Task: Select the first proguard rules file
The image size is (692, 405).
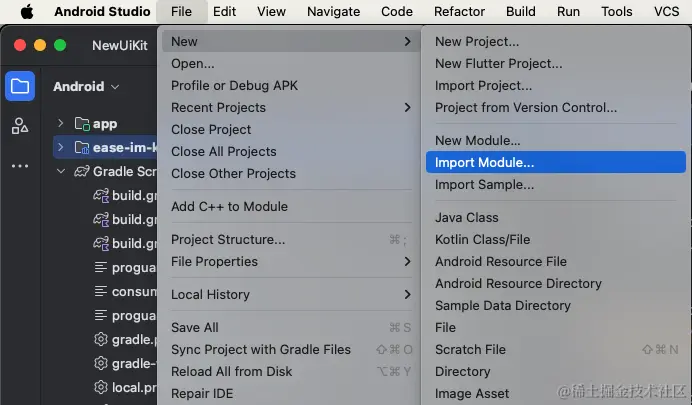Action: click(133, 268)
